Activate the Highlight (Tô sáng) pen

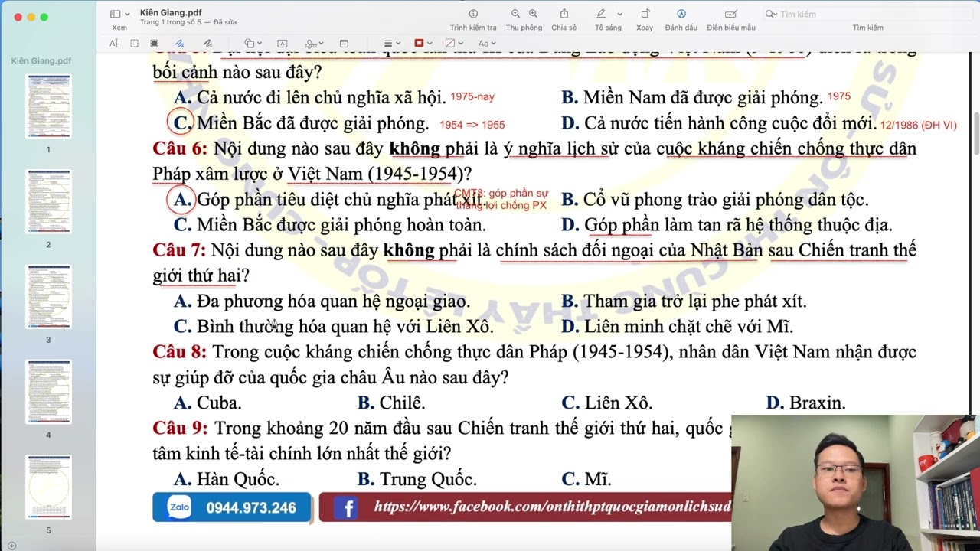pos(602,14)
